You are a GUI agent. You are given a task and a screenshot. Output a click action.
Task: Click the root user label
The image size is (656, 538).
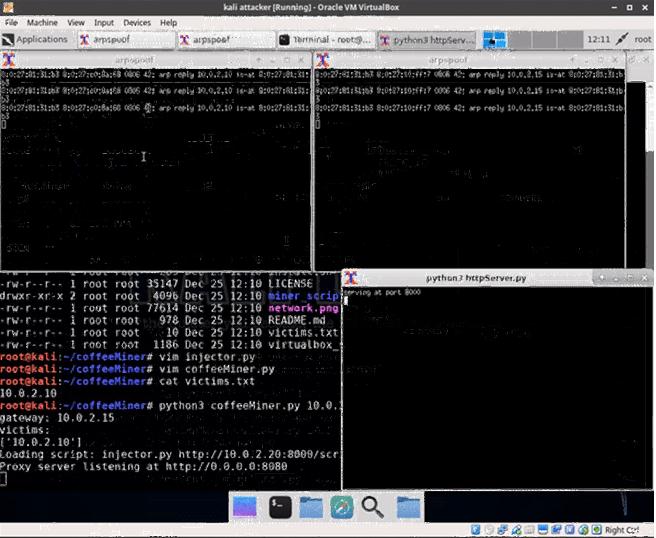tap(643, 39)
